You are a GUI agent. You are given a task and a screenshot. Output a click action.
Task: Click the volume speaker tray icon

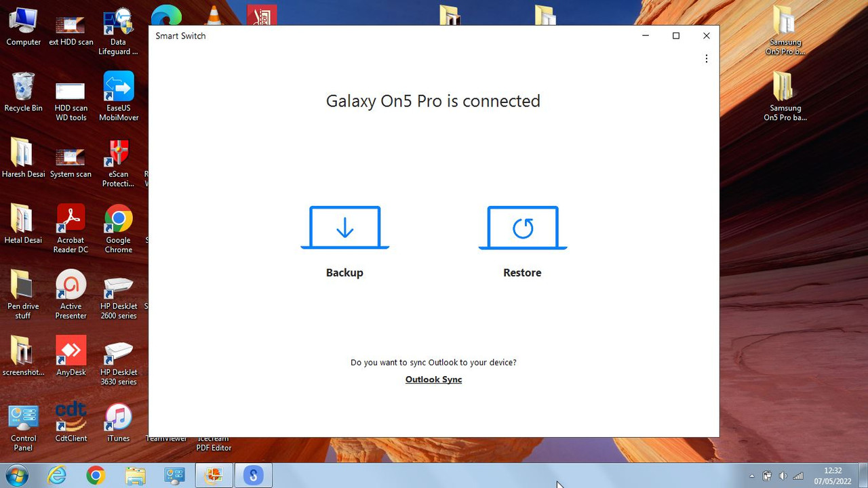tap(783, 476)
